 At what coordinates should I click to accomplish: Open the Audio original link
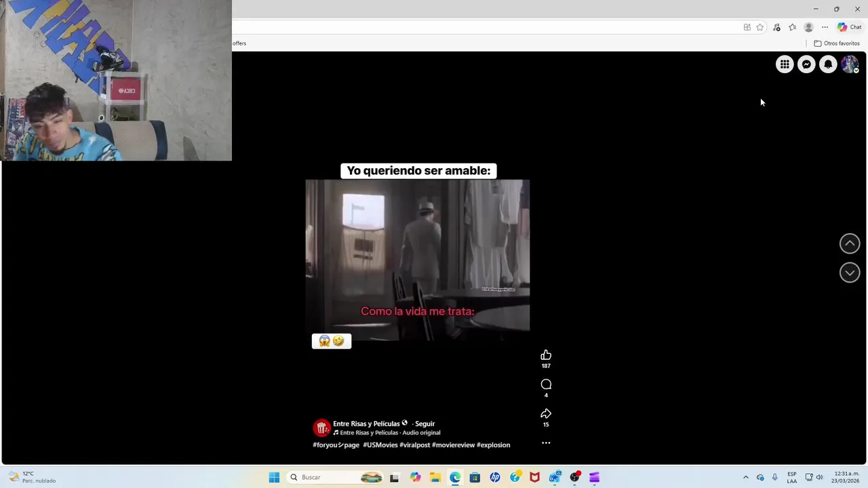(x=421, y=432)
